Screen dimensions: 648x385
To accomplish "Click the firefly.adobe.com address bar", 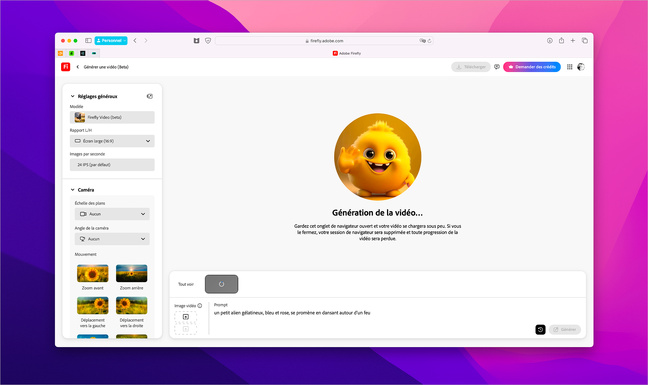I will [x=324, y=41].
